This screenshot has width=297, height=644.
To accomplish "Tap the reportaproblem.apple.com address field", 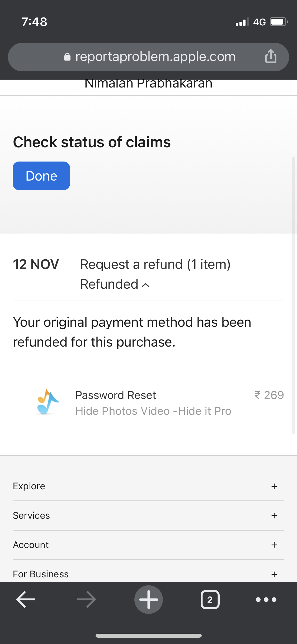I will 155,57.
